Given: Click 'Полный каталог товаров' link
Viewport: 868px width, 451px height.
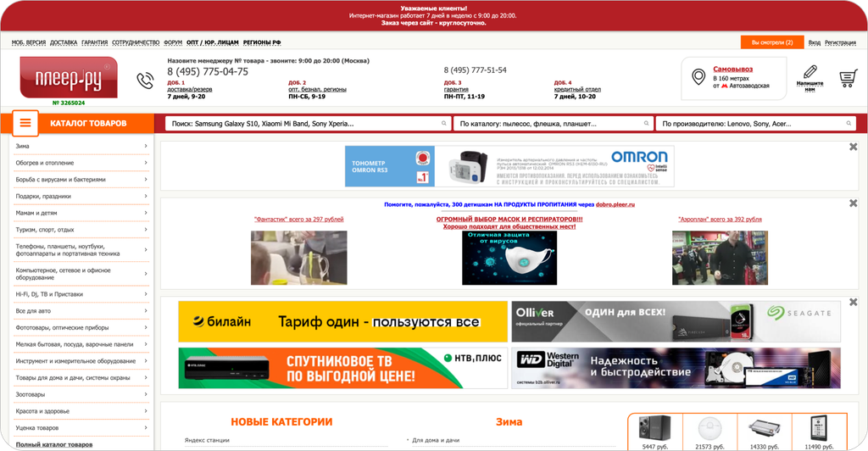Looking at the screenshot, I should pyautogui.click(x=54, y=444).
